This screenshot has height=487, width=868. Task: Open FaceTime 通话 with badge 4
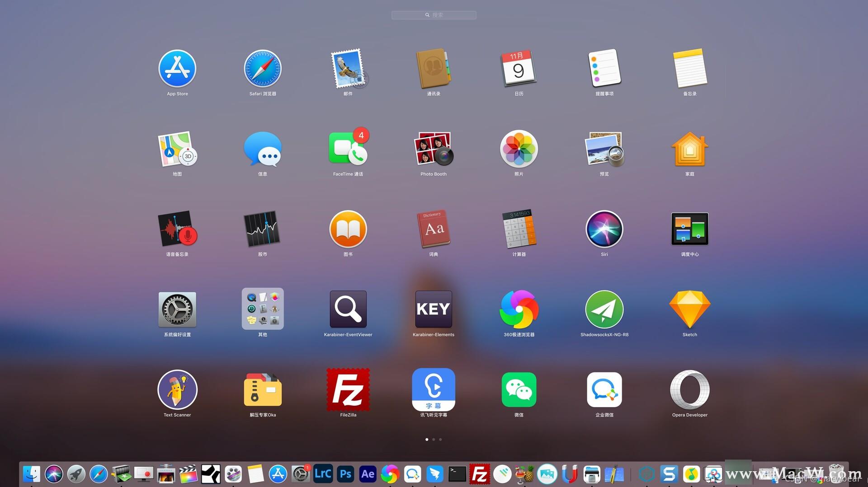(348, 149)
